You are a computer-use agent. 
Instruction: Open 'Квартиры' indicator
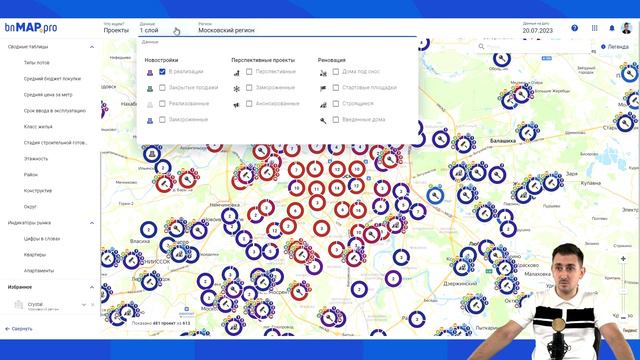(35, 255)
